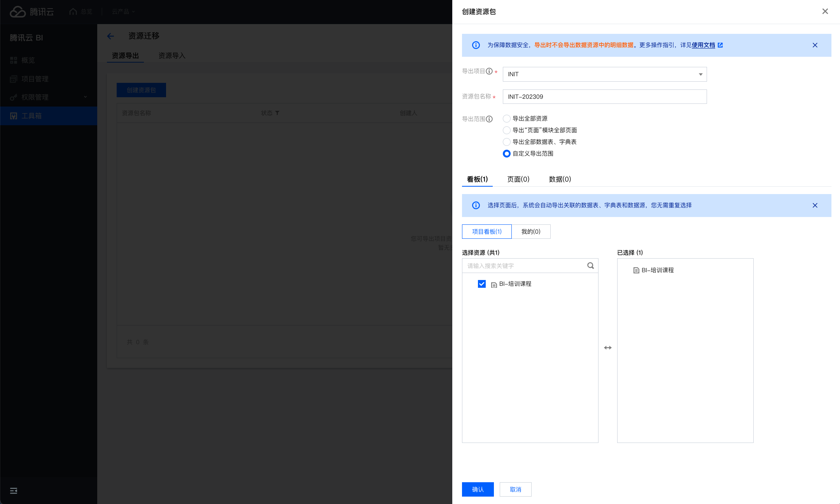This screenshot has width=840, height=504.
Task: Open the 使用文档 link
Action: point(703,45)
